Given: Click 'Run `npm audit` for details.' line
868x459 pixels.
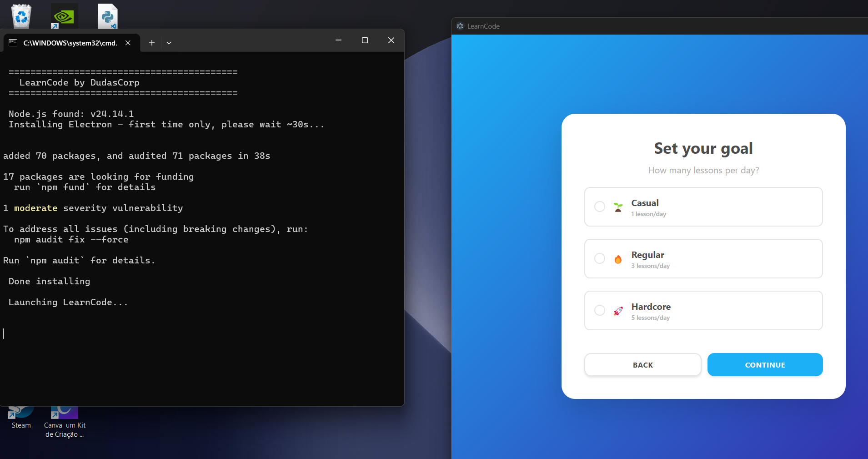Looking at the screenshot, I should pos(79,260).
